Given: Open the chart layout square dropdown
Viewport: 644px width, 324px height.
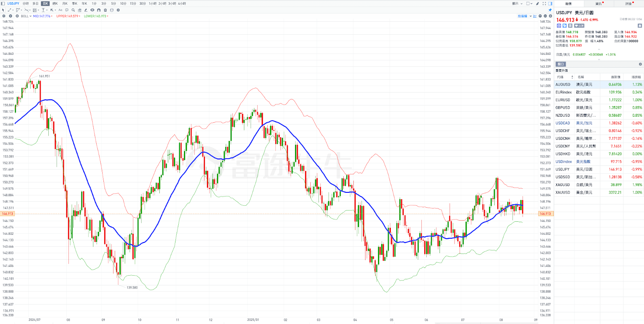Looking at the screenshot, I should (529, 4).
